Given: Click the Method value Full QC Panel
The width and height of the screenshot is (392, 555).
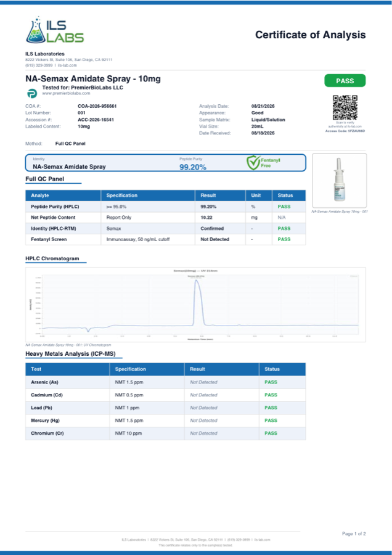Looking at the screenshot, I should [70, 144].
